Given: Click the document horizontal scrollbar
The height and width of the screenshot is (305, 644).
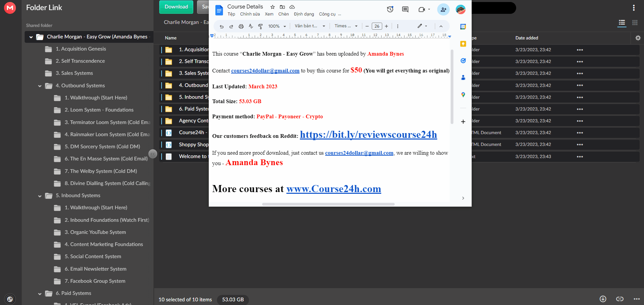Looking at the screenshot, I should pos(328,204).
